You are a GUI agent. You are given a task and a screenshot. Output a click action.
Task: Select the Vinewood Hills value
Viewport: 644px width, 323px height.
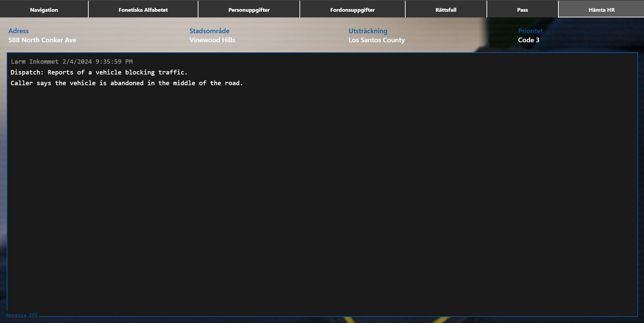coord(212,40)
